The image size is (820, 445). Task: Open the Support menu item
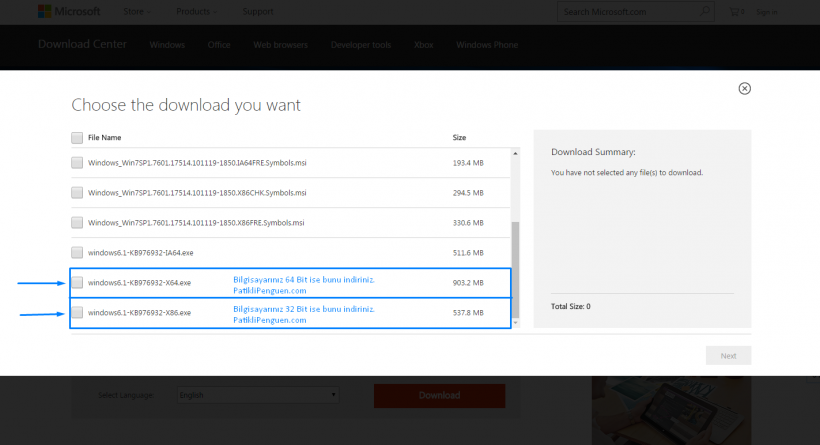258,12
